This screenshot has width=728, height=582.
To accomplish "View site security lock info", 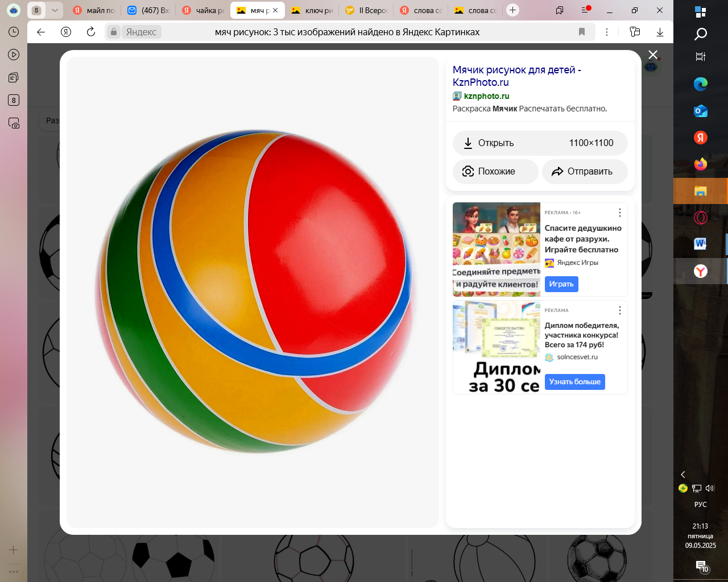I will point(114,32).
